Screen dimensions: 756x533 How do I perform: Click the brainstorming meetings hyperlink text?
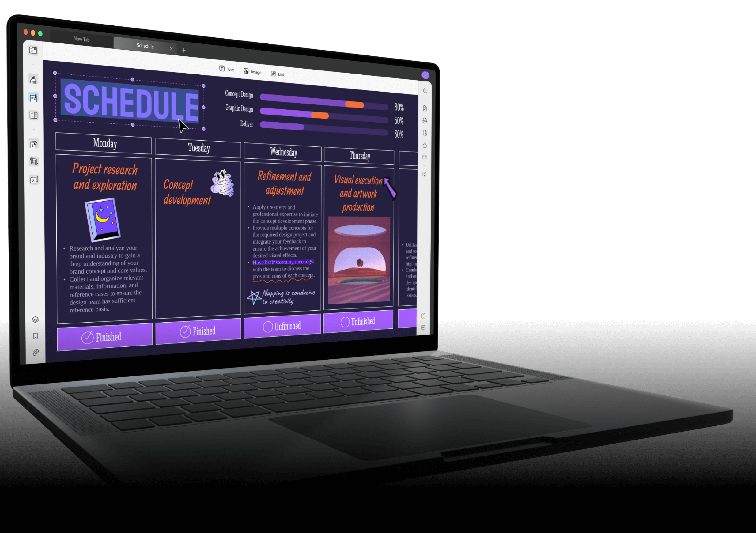tap(282, 263)
